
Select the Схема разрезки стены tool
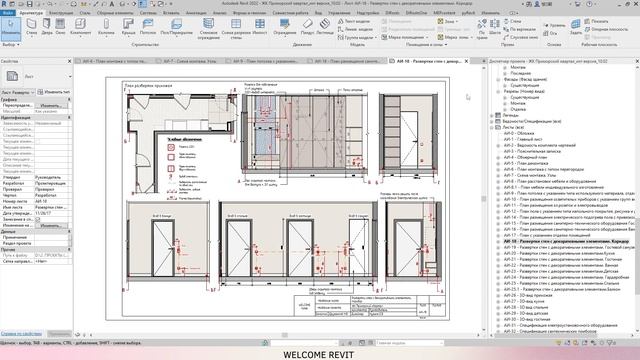[x=236, y=29]
